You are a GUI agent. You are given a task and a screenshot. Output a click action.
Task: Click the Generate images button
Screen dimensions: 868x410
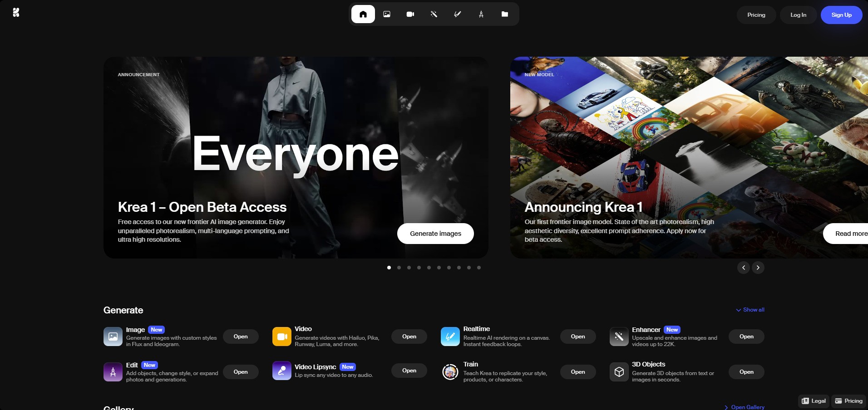click(435, 234)
